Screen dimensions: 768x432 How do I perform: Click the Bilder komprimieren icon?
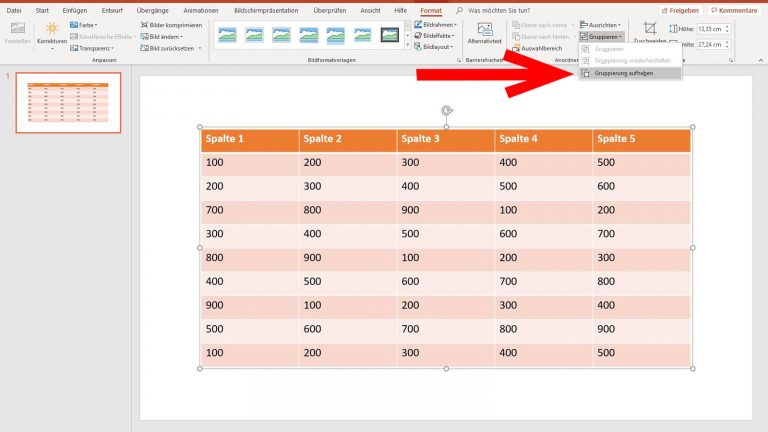coord(144,25)
